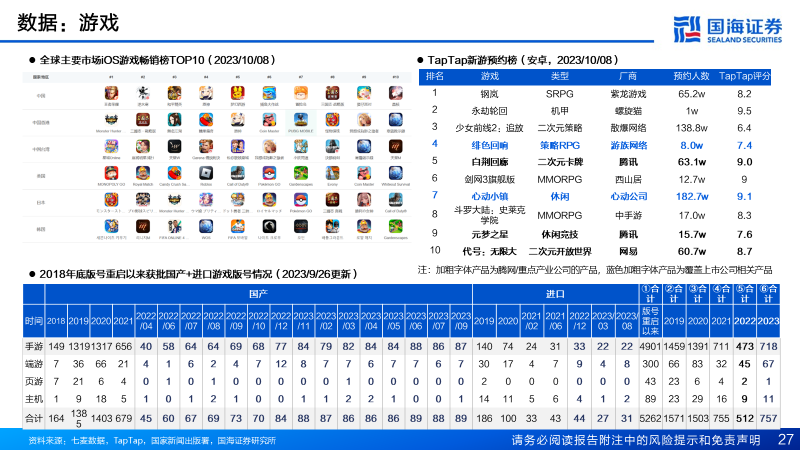
Task: Select Royal Match icon in 美国 row
Action: click(143, 173)
